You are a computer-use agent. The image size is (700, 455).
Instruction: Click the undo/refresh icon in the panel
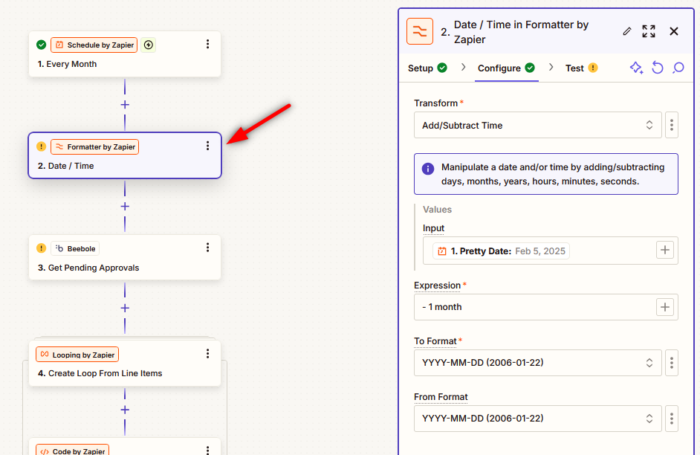point(658,68)
